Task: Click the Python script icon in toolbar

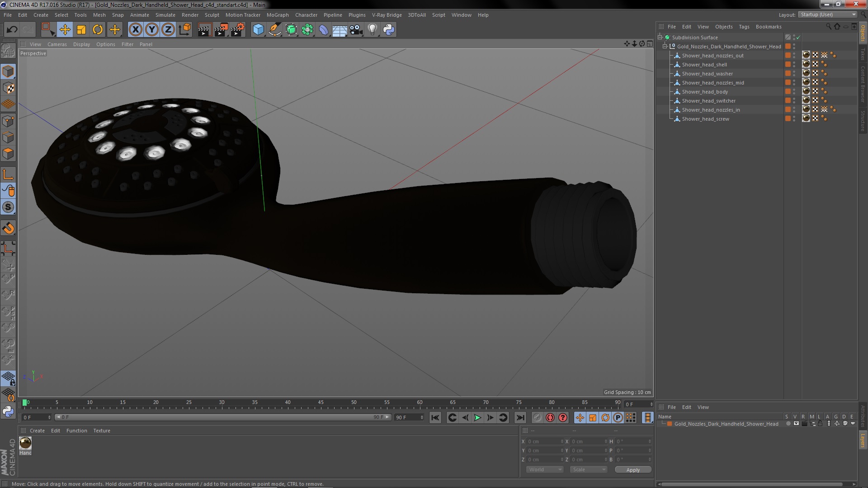Action: click(x=389, y=30)
